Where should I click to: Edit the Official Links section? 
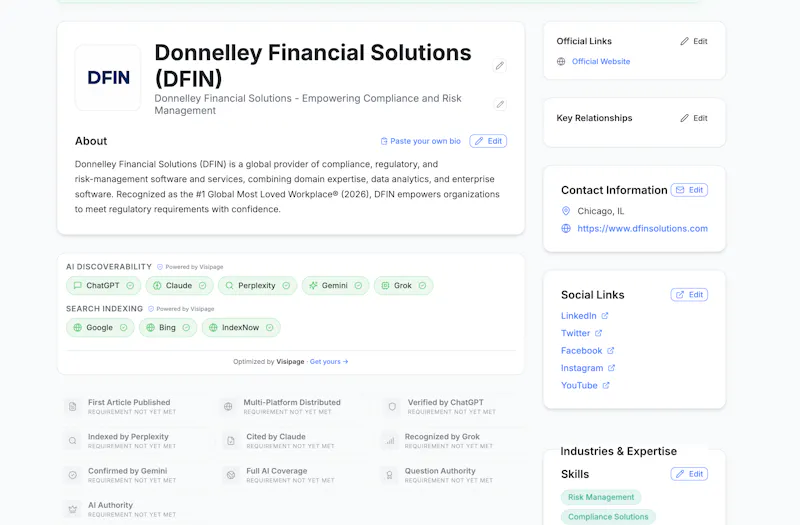point(694,41)
